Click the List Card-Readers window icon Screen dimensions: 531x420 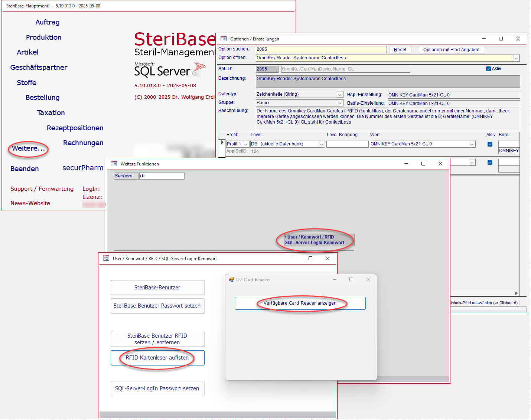(x=231, y=279)
